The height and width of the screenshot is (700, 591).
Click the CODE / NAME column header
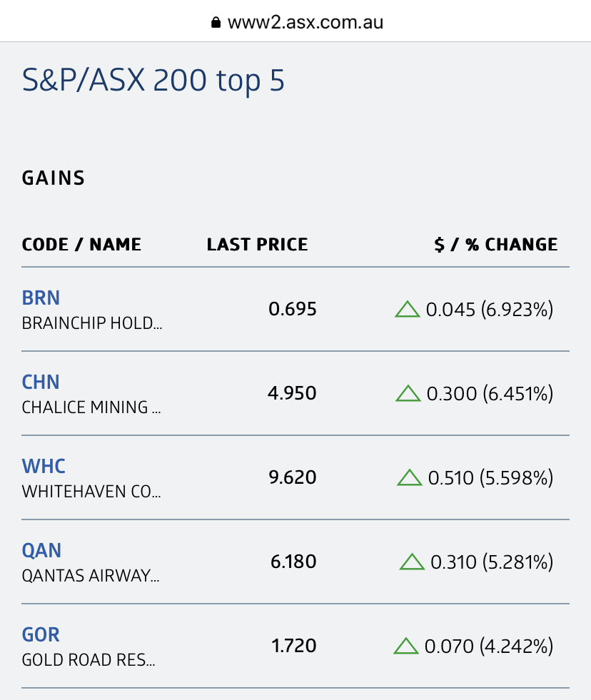pyautogui.click(x=81, y=245)
